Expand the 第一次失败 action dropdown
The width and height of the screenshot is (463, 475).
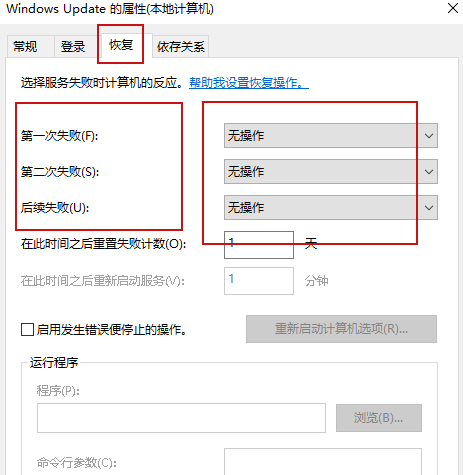[331, 136]
